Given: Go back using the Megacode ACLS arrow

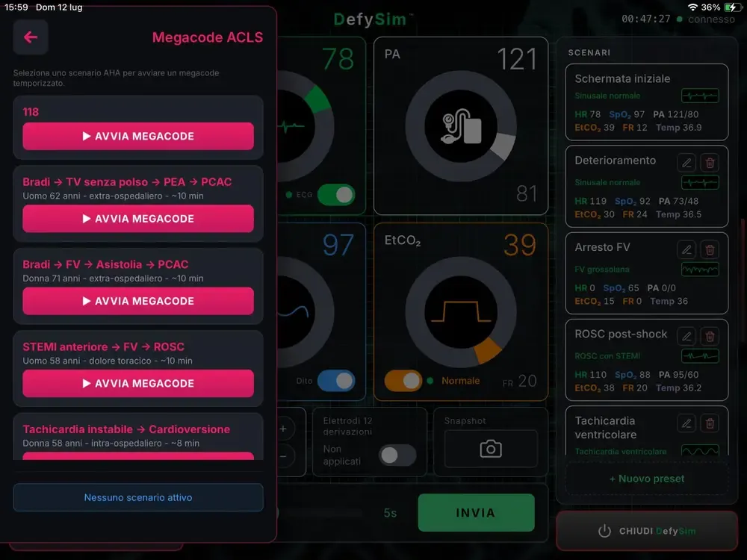Looking at the screenshot, I should coord(31,37).
